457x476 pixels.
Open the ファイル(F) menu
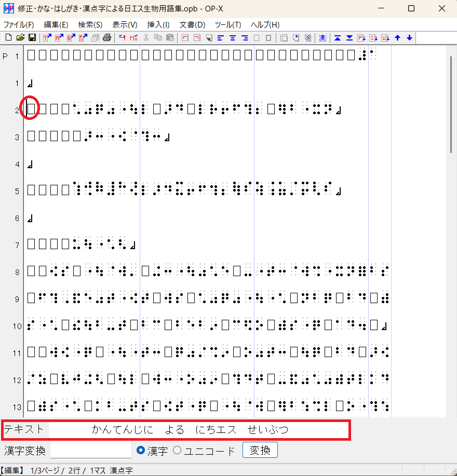pyautogui.click(x=19, y=25)
